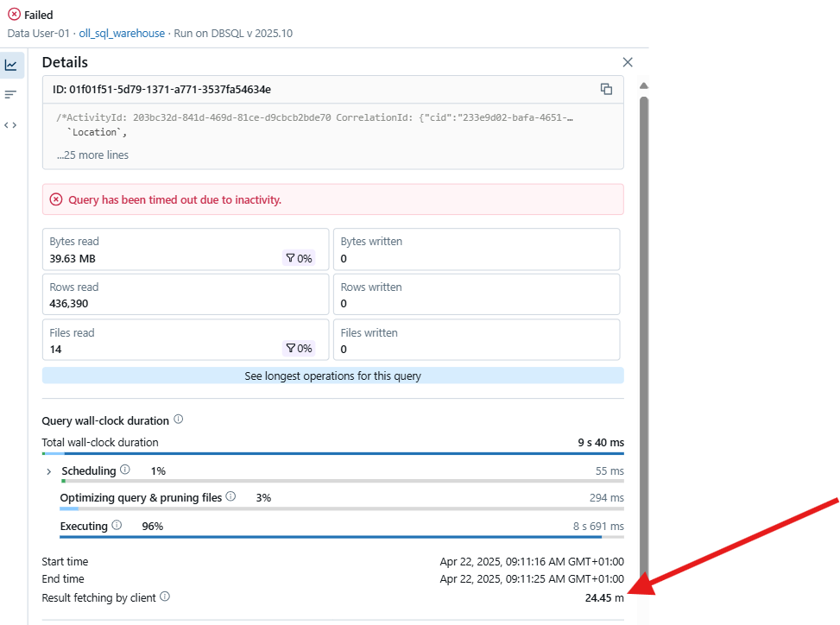
Task: Open info for Result fetching by client
Action: pyautogui.click(x=165, y=597)
